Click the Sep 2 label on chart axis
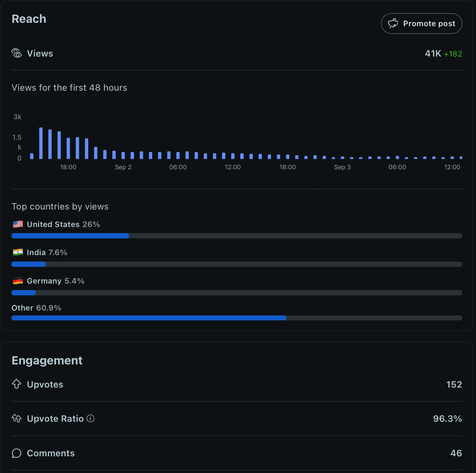The height and width of the screenshot is (473, 476). [123, 167]
